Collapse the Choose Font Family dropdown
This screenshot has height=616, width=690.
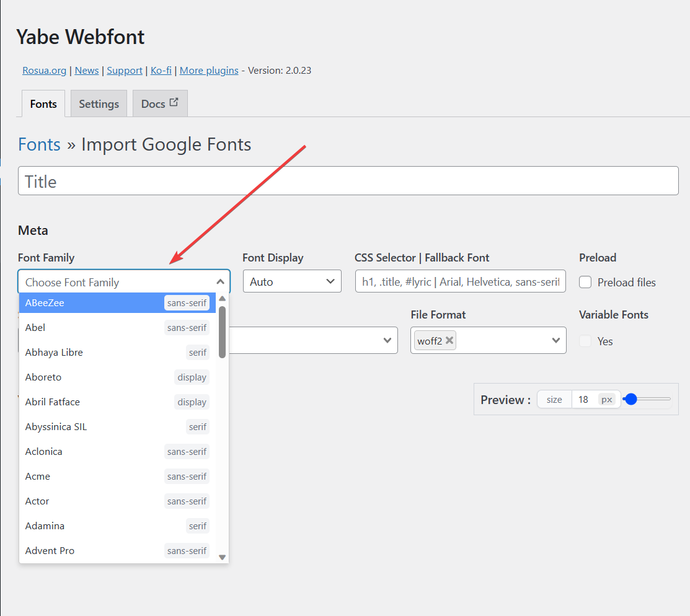tap(221, 281)
